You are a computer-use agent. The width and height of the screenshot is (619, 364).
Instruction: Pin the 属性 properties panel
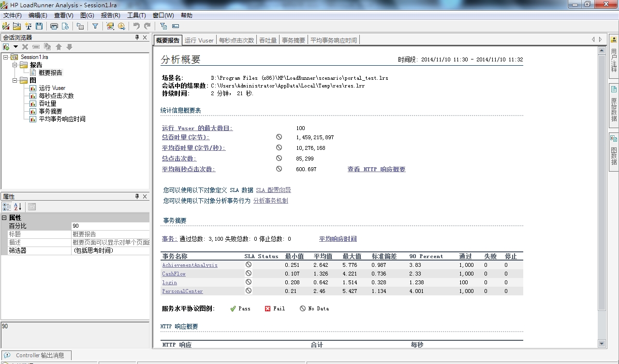tap(137, 196)
